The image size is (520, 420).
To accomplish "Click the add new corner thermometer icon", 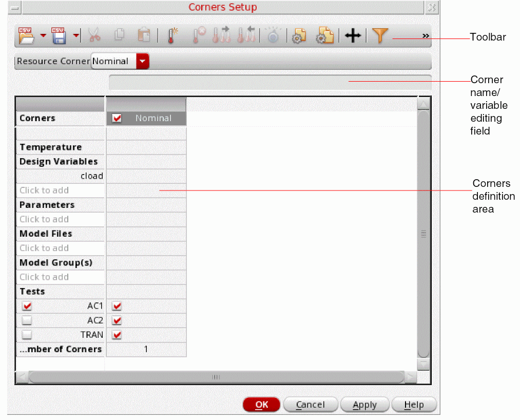I will click(x=172, y=35).
